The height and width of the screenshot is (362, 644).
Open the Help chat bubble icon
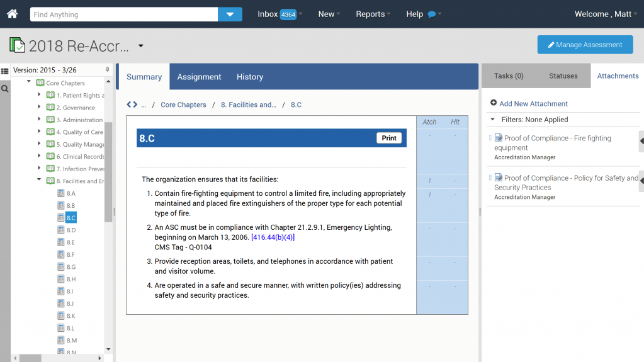[432, 14]
